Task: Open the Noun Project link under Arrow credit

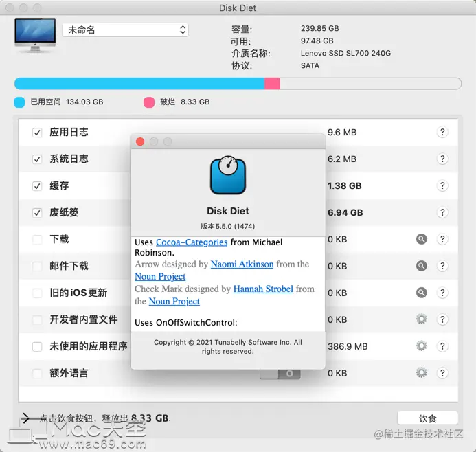Action: [160, 277]
